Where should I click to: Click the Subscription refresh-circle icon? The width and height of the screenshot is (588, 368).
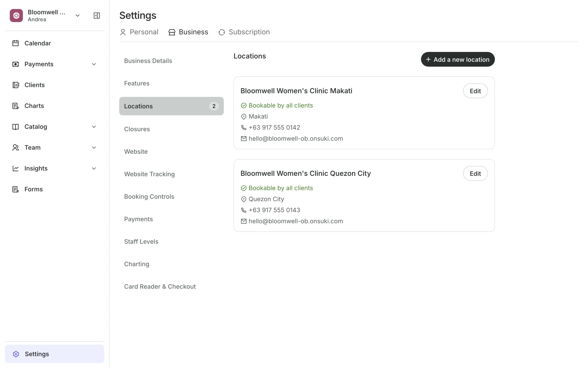coord(222,32)
